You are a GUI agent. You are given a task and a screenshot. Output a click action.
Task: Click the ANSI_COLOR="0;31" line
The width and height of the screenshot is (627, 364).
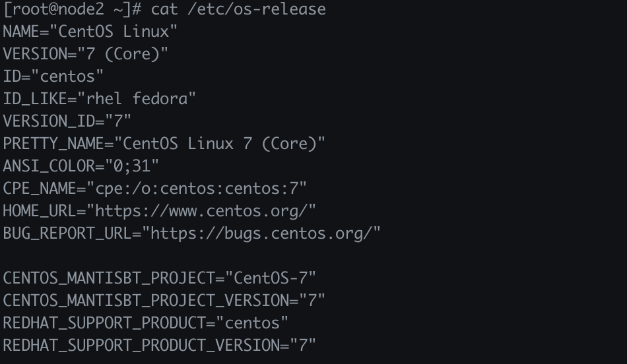pos(81,166)
